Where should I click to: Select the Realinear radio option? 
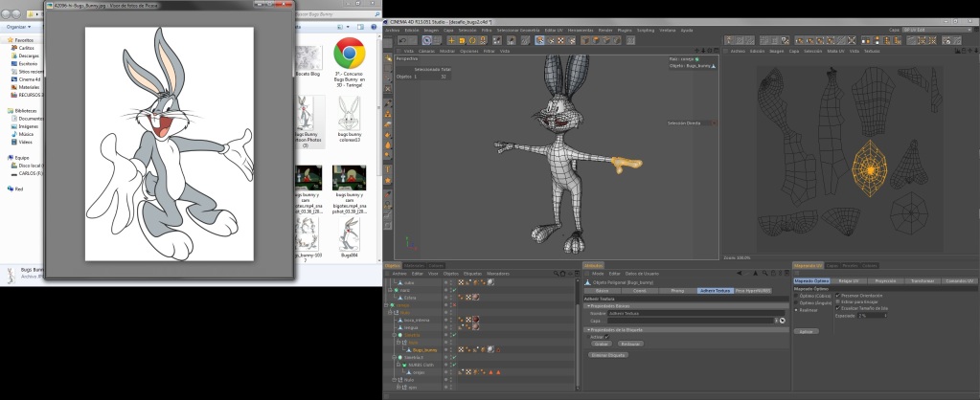(796, 310)
